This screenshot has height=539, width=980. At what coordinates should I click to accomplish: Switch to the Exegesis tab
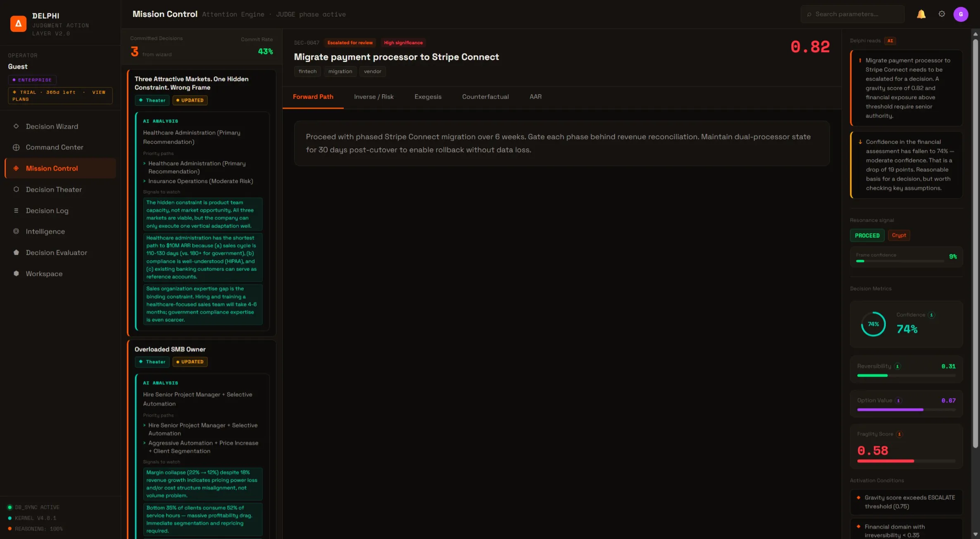pyautogui.click(x=428, y=97)
